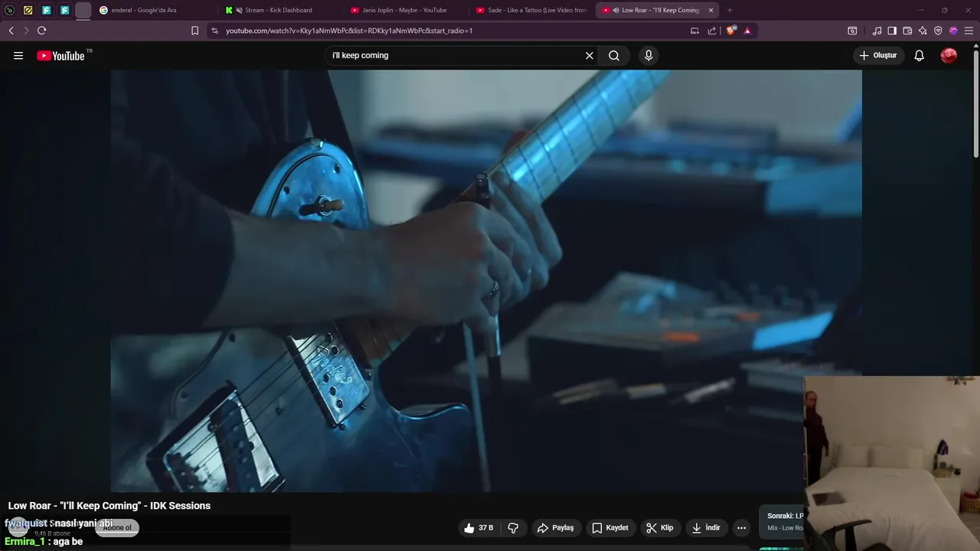The width and height of the screenshot is (980, 551).
Task: Go to YouTube home via logo
Action: point(60,55)
